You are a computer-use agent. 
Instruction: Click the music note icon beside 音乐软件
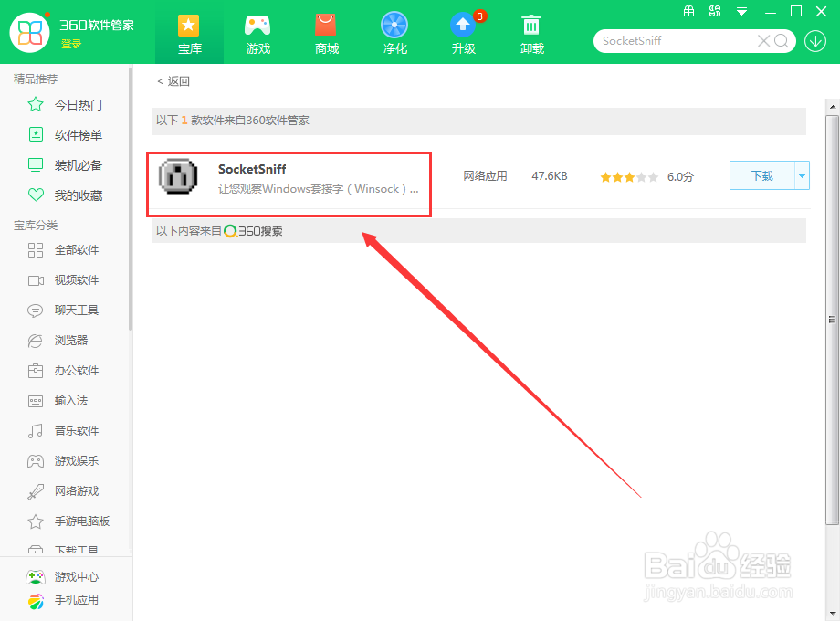pyautogui.click(x=36, y=431)
